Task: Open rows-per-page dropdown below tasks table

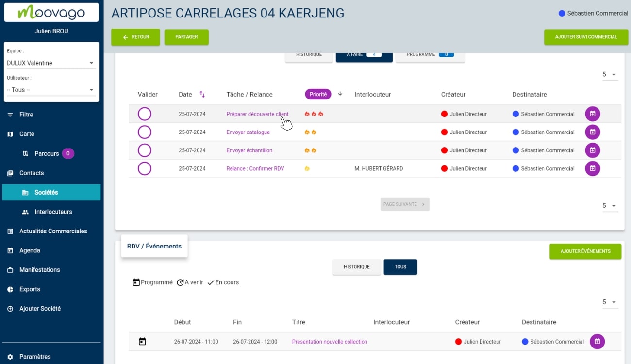Action: coord(610,206)
